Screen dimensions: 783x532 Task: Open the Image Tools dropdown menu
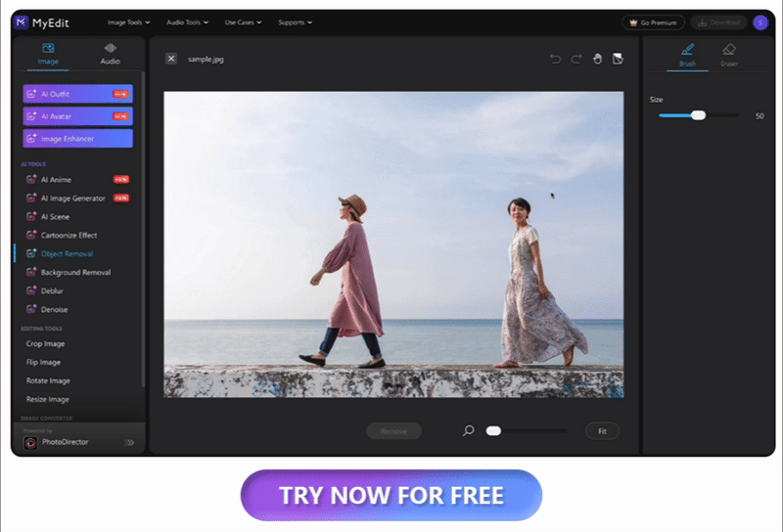click(x=128, y=22)
